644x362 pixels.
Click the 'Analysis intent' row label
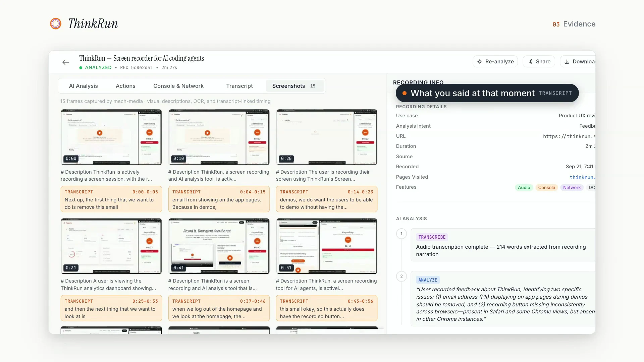click(x=413, y=126)
